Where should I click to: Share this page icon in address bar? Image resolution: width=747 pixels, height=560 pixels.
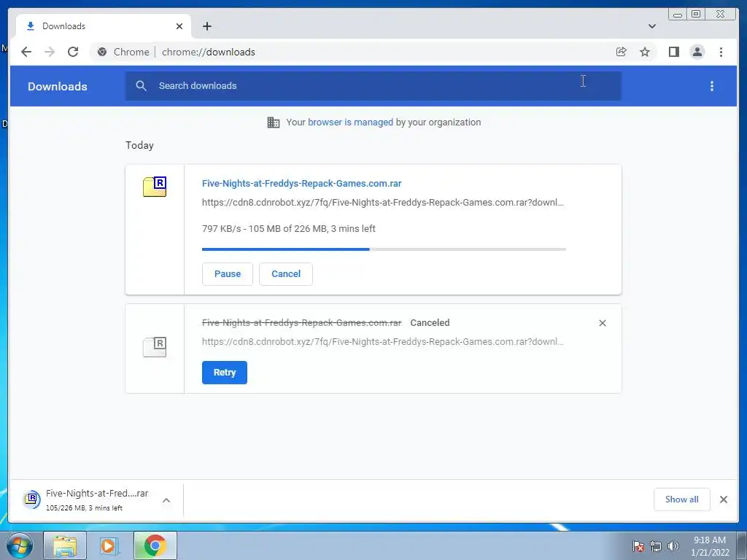[x=622, y=52]
